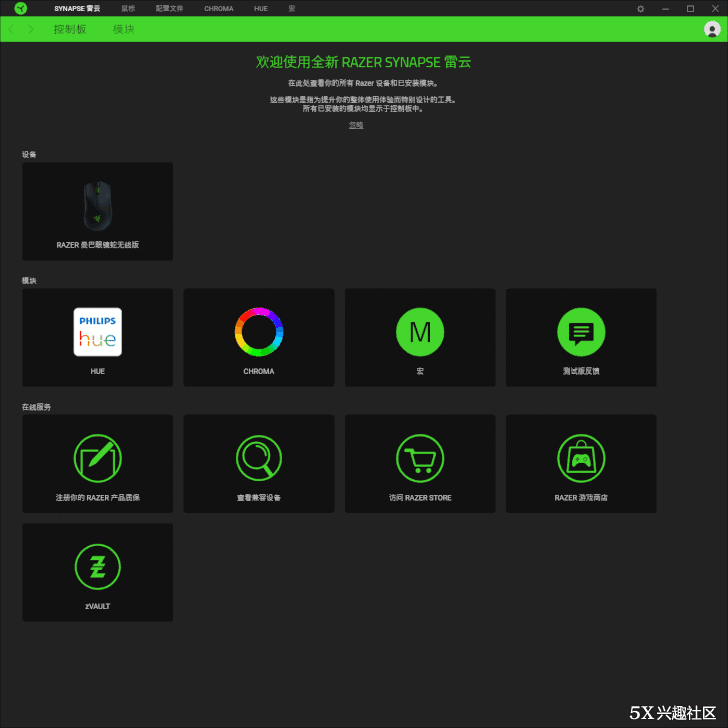This screenshot has width=728, height=728.
Task: Open 访问 RAZER STORE cart icon
Action: click(x=420, y=458)
